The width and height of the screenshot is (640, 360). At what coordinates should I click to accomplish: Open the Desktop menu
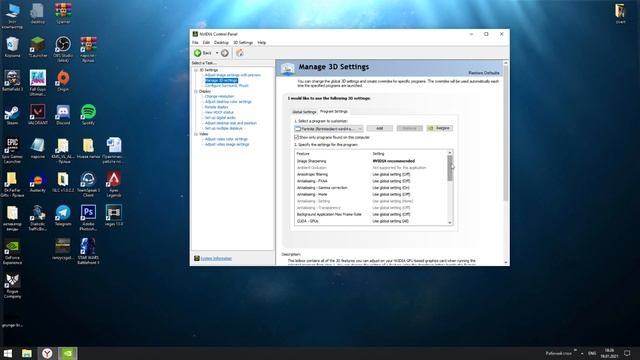pyautogui.click(x=221, y=42)
